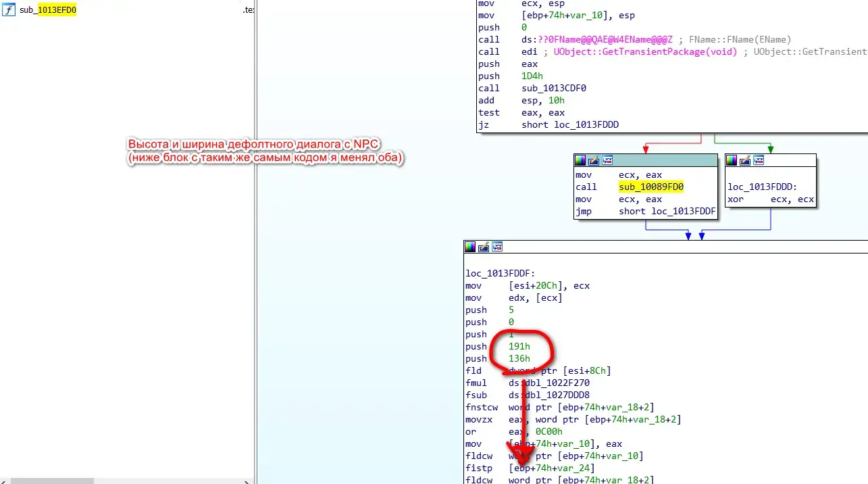
Task: Click the ??0FName@@QAE@W4EName@@@Z import name
Action: (x=605, y=40)
